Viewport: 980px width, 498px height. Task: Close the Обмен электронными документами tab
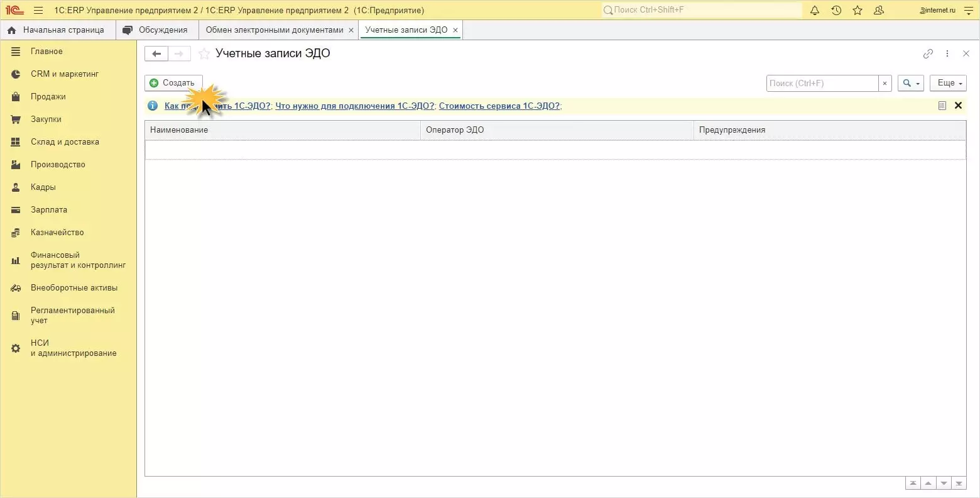[x=351, y=30]
